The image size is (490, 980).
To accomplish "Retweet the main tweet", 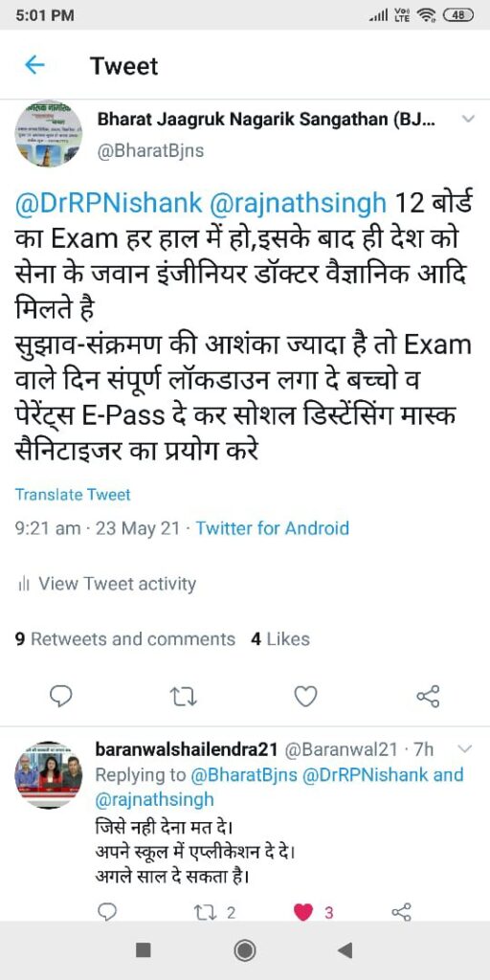I will point(184,696).
